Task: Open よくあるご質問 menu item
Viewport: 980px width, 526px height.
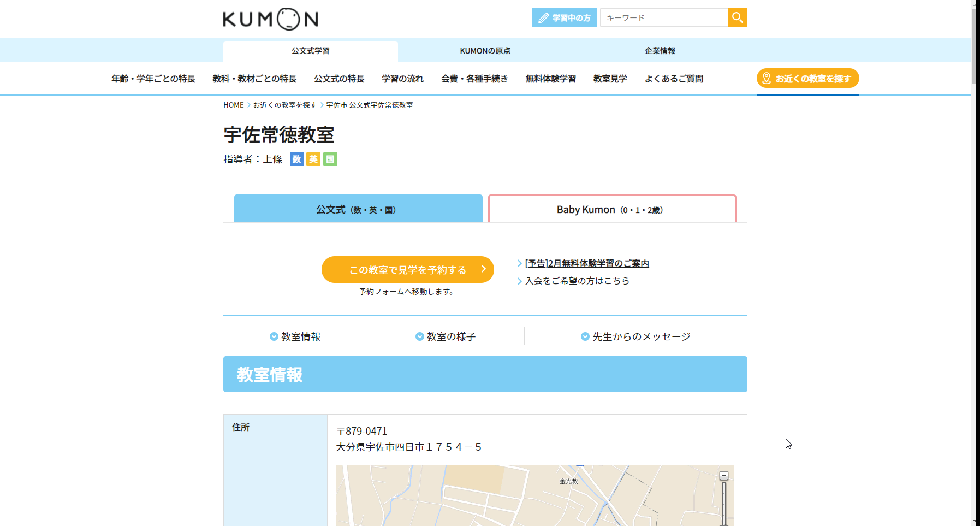Action: (x=674, y=79)
